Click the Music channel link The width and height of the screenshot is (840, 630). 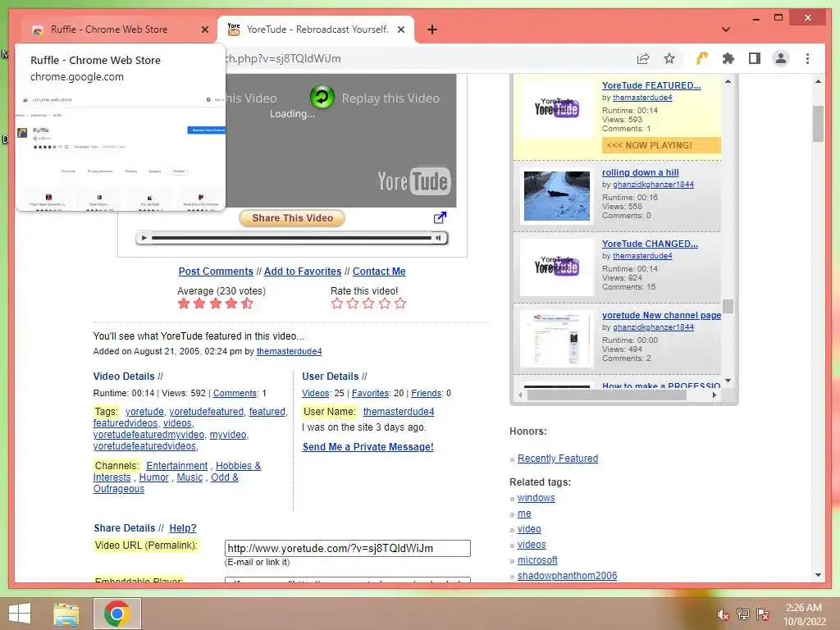pos(189,477)
